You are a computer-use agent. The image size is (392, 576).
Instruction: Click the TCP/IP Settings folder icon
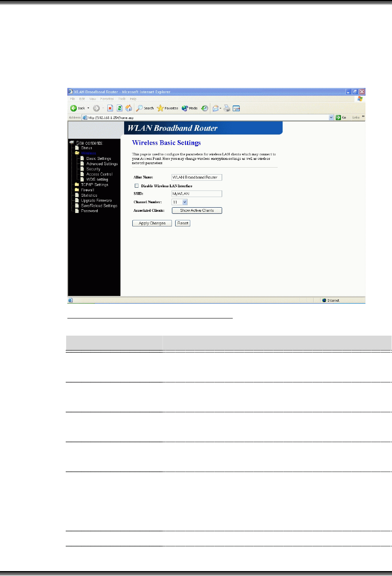[x=77, y=185]
